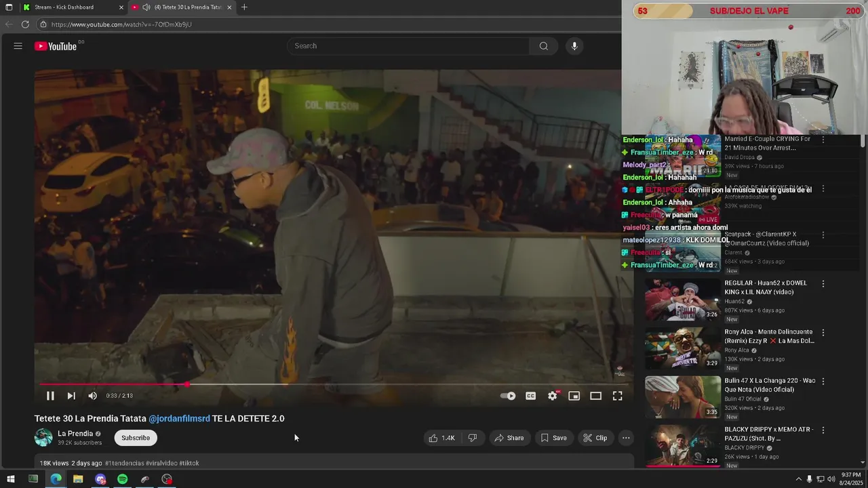View site information padlock icon
Viewport: 868px width, 488px height.
43,24
